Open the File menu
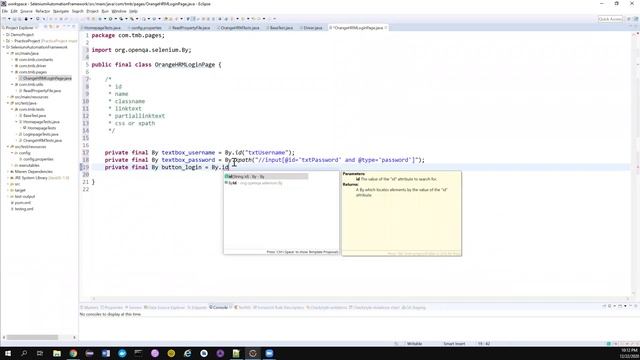Viewport: 640px width, 360px height. tap(5, 11)
